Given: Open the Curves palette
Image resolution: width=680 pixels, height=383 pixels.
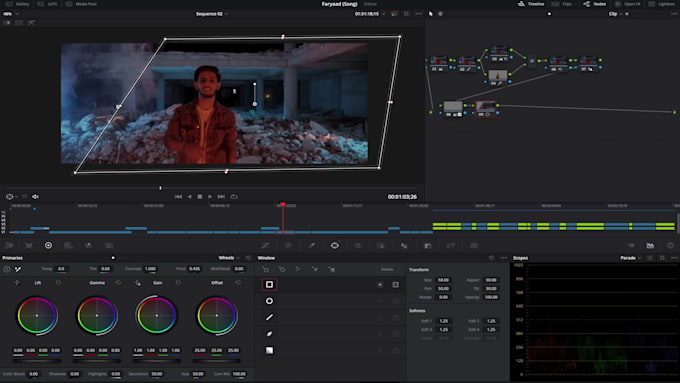Looking at the screenshot, I should [x=265, y=246].
